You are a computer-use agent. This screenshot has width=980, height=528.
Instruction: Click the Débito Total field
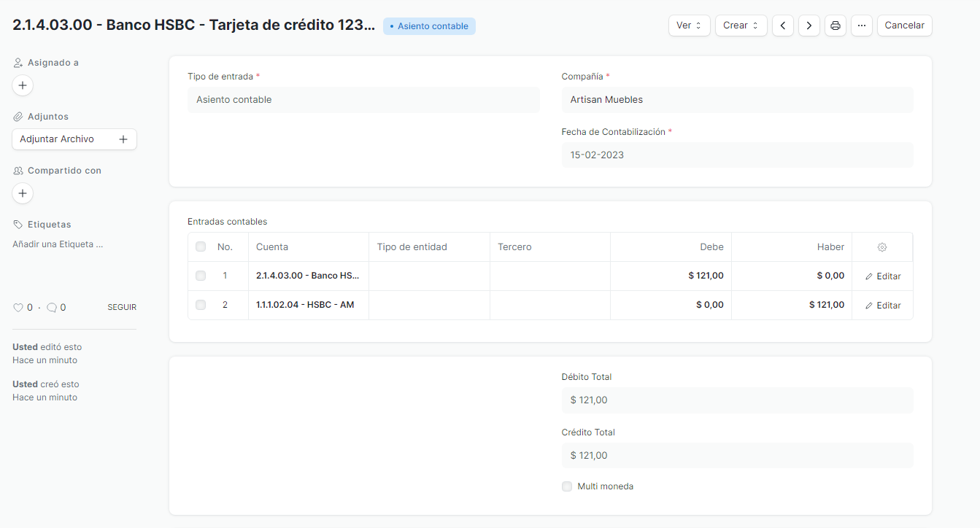(737, 400)
